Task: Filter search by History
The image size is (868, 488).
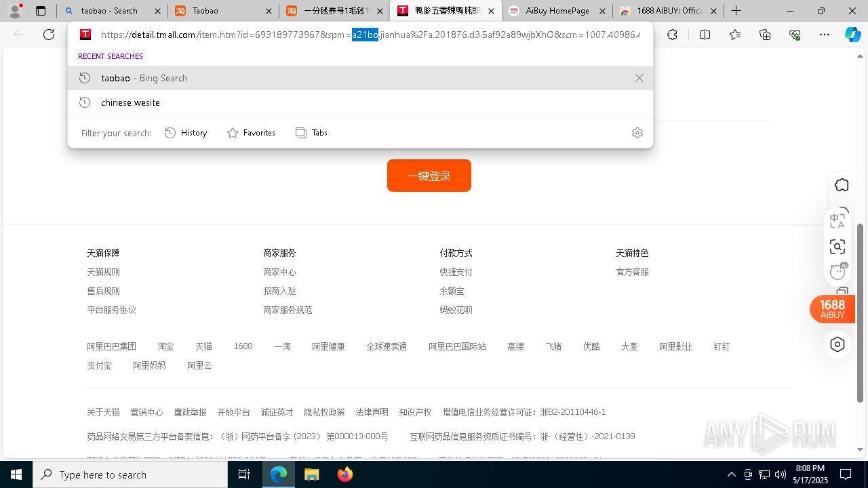Action: [x=186, y=133]
